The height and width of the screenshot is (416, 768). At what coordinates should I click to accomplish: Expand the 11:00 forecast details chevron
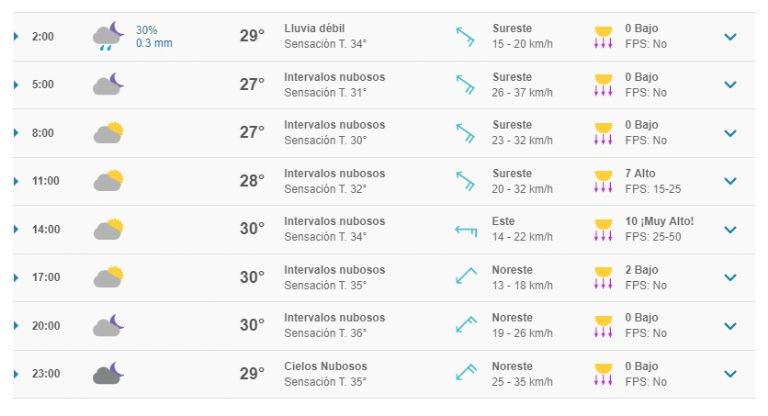[x=730, y=181]
